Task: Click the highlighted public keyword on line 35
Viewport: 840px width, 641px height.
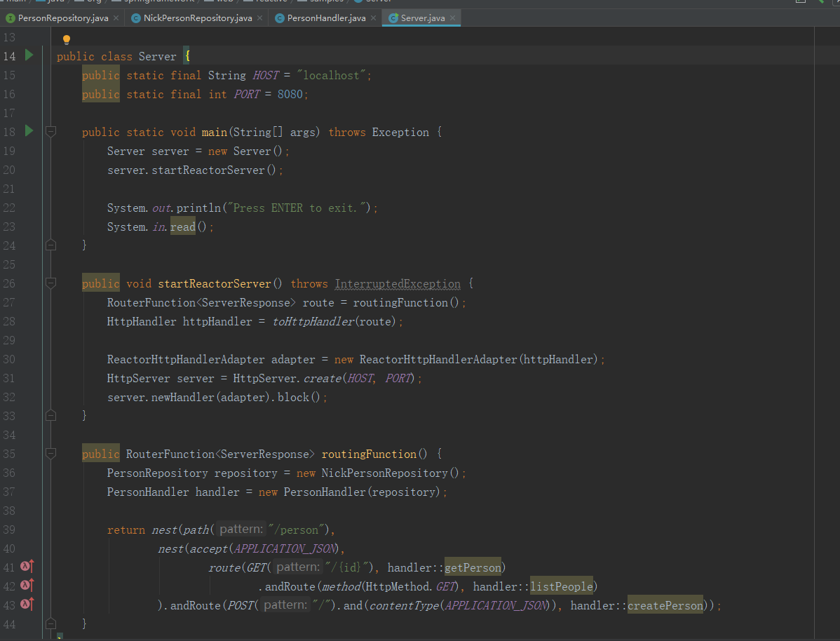Action: [x=101, y=454]
